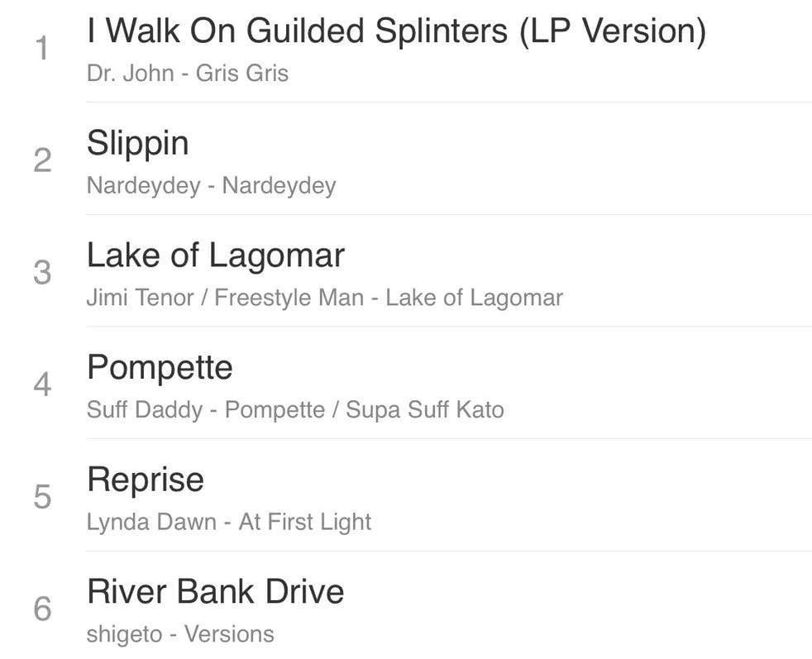
Task: Select Reprise song title
Action: click(146, 480)
